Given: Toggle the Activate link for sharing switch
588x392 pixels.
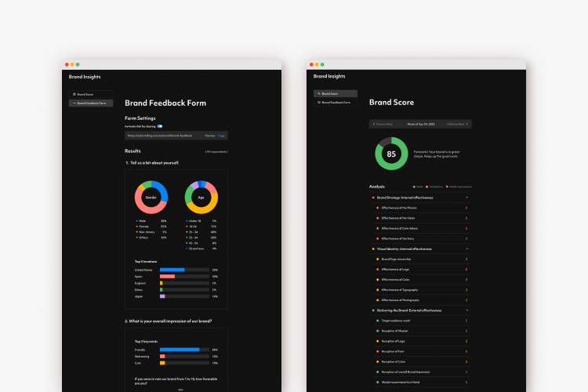Looking at the screenshot, I should tap(160, 126).
